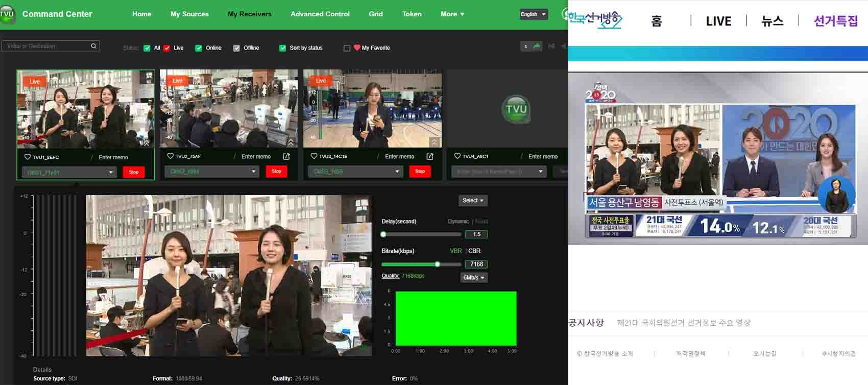This screenshot has width=868, height=385.
Task: Open the Advanced Control menu item
Action: pyautogui.click(x=320, y=14)
